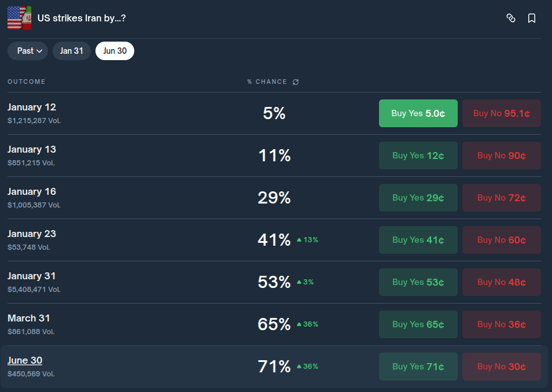Image resolution: width=552 pixels, height=392 pixels.
Task: Click the copy link icon
Action: pyautogui.click(x=510, y=19)
